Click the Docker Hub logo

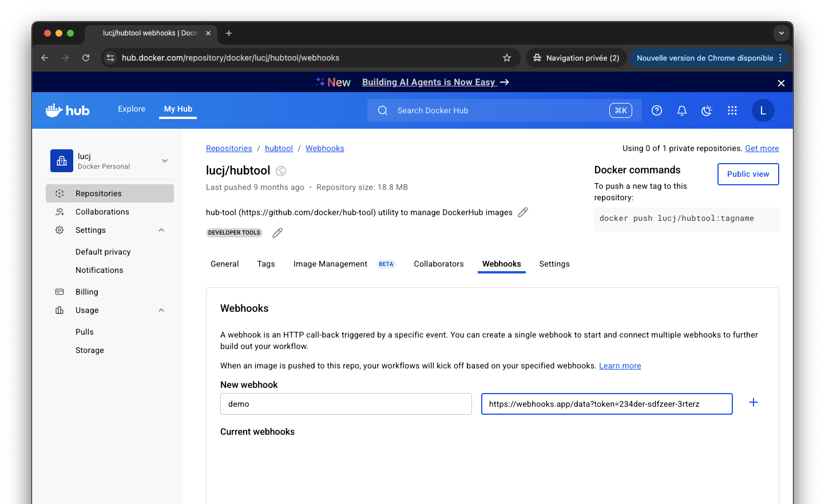tap(68, 110)
